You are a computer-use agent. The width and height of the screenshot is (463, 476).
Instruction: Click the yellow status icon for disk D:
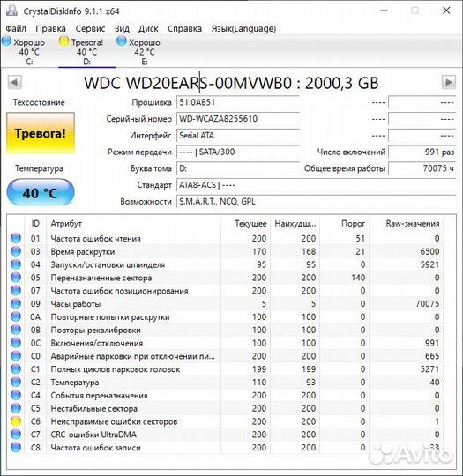(63, 41)
